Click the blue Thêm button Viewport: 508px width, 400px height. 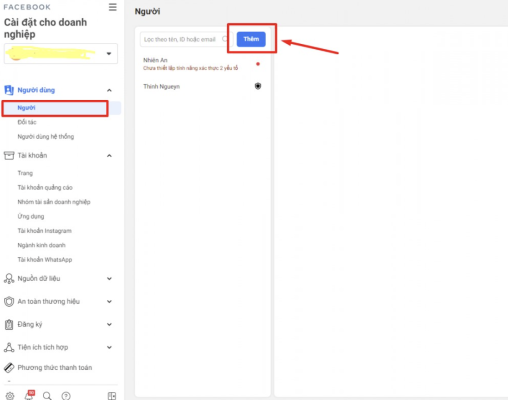(251, 39)
